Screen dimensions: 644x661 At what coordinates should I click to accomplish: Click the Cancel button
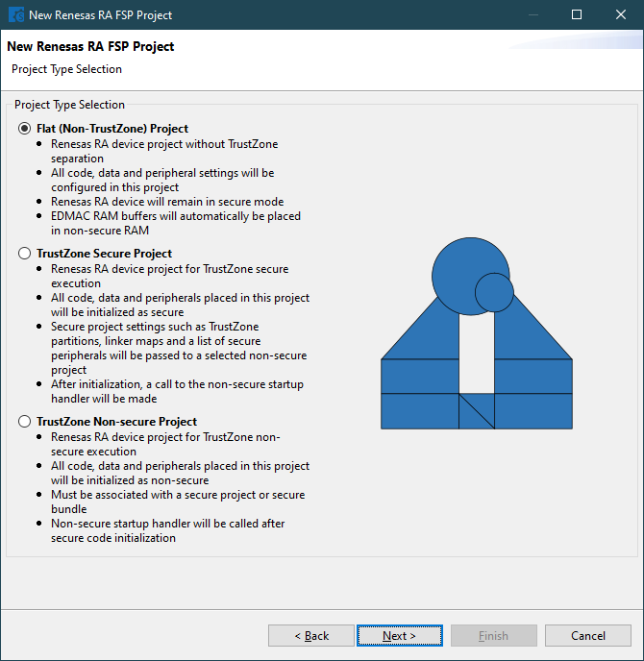point(587,636)
